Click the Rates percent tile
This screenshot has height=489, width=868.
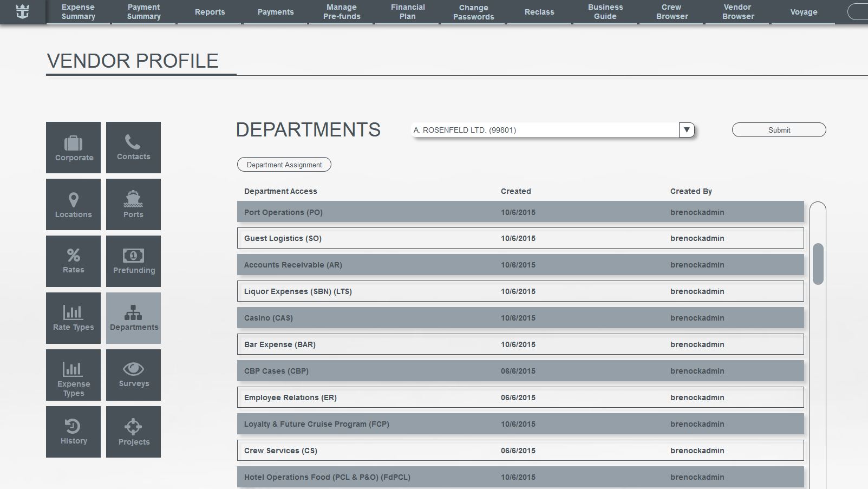tap(73, 261)
